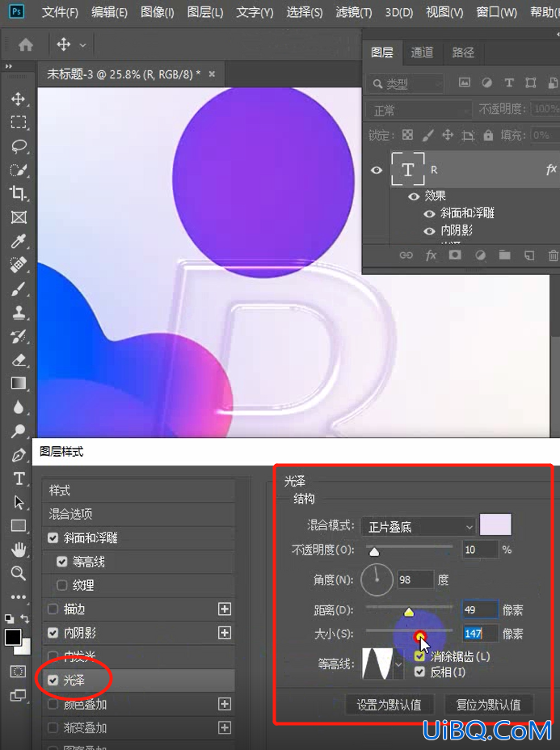Open the Move tool preset dropdown arrow

coord(82,45)
